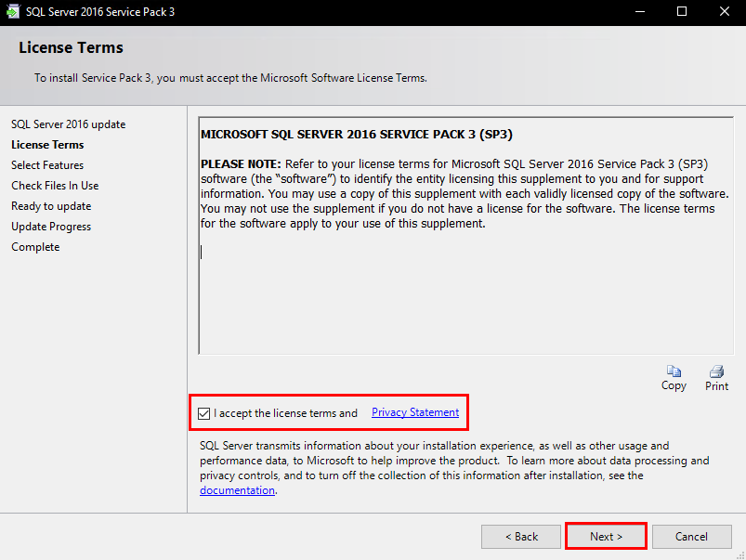
Task: Click the License Terms page heading
Action: (x=71, y=47)
